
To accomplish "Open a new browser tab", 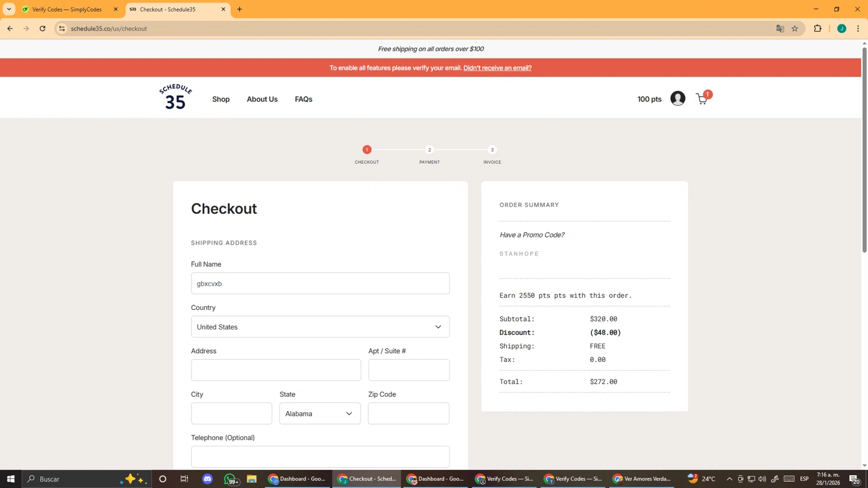I will (x=240, y=9).
